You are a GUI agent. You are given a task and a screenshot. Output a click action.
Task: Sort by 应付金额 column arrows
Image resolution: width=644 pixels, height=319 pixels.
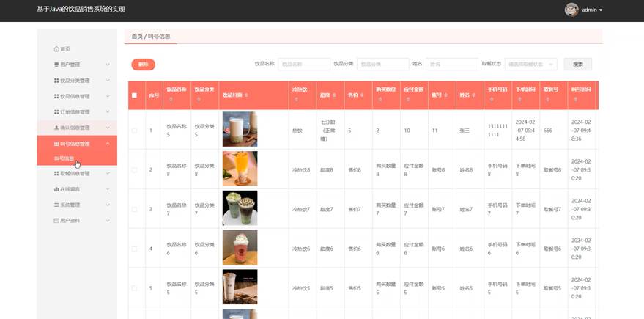[407, 99]
